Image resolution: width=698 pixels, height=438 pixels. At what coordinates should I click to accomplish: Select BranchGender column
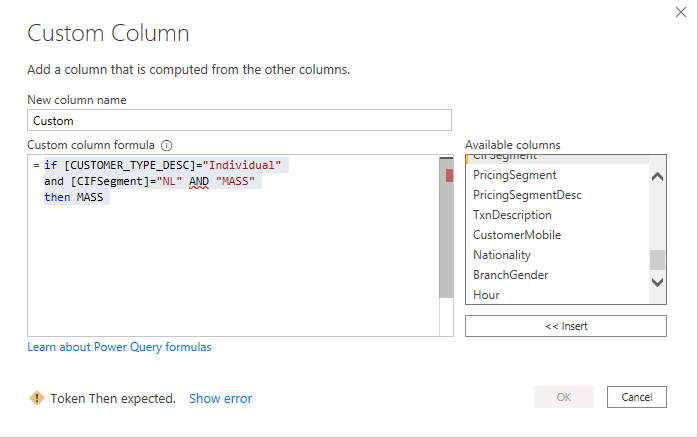[x=511, y=275]
